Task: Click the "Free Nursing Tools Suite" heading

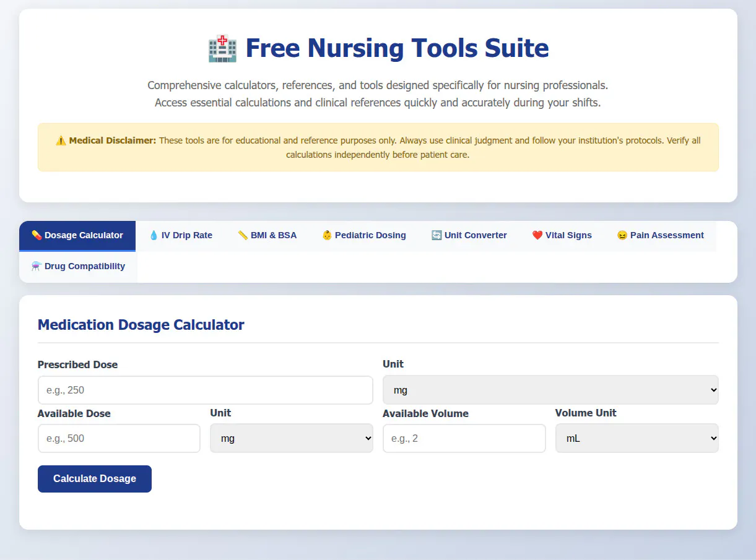Action: coord(397,48)
